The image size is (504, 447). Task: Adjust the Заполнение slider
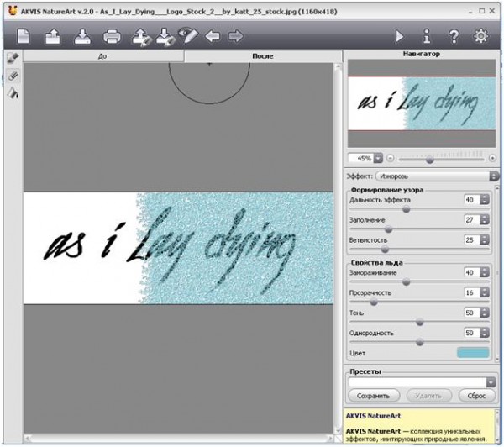388,229
